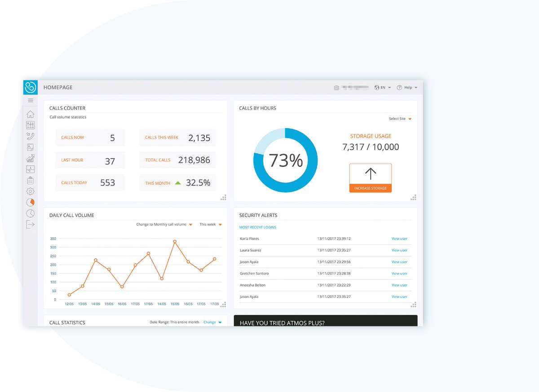Click the 350 y-axis label
539x392 pixels.
coord(53,239)
